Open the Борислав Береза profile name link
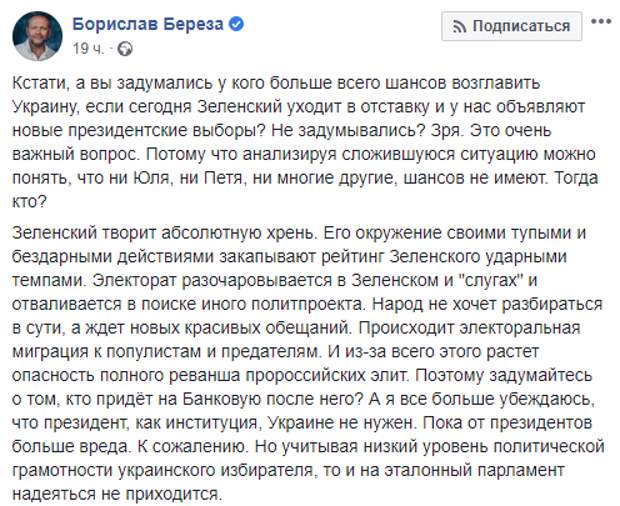 click(148, 25)
